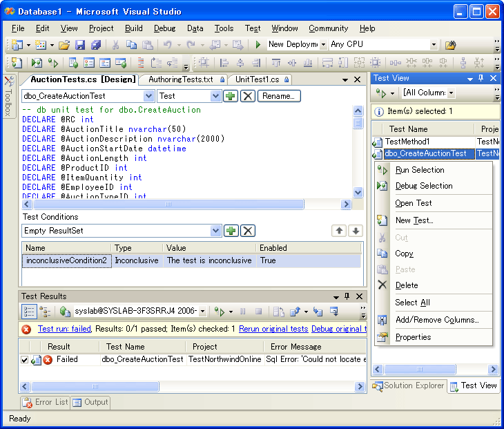Add test condition with green plus

(231, 231)
